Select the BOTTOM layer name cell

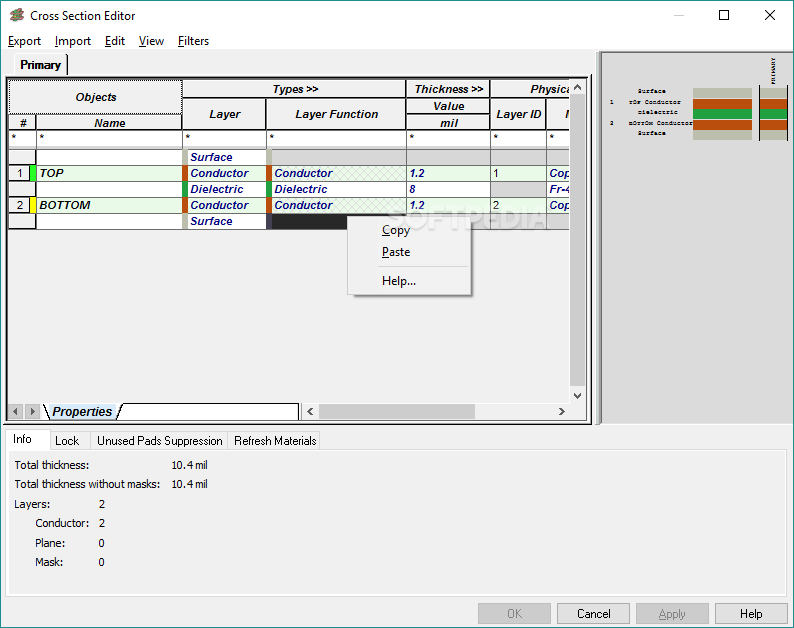[109, 205]
